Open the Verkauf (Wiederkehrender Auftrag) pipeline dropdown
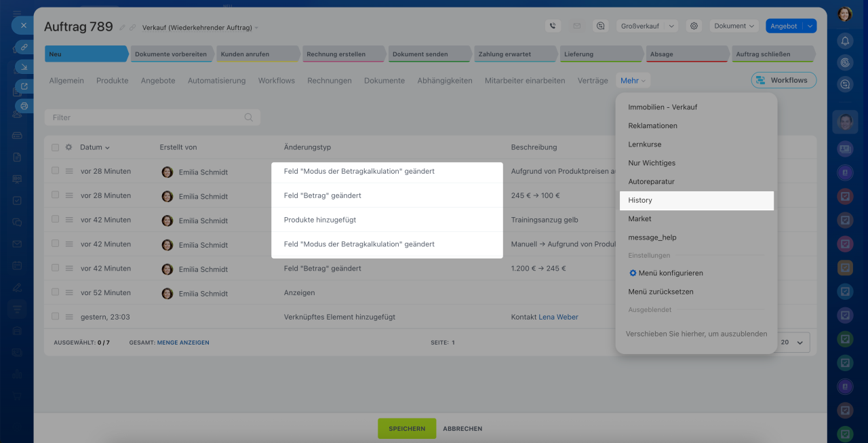Image resolution: width=868 pixels, height=443 pixels. (200, 28)
